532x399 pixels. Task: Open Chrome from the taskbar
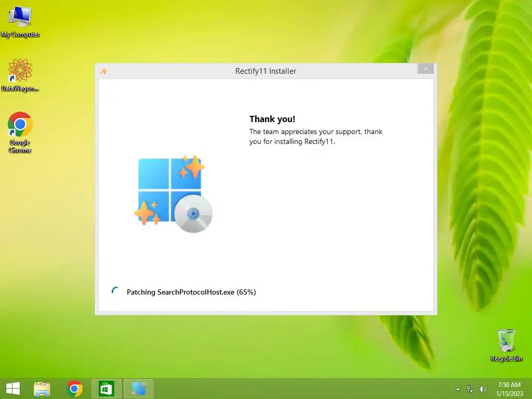point(75,389)
